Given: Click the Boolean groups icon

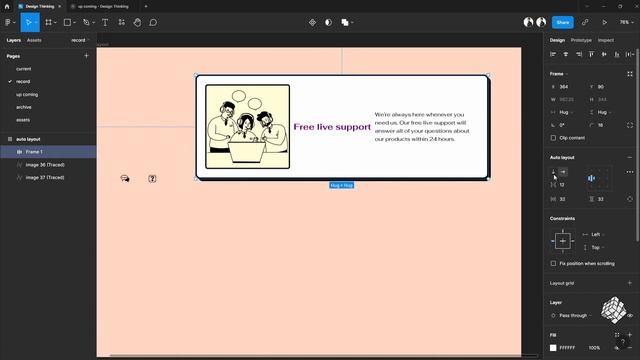Looking at the screenshot, I should coord(345,22).
